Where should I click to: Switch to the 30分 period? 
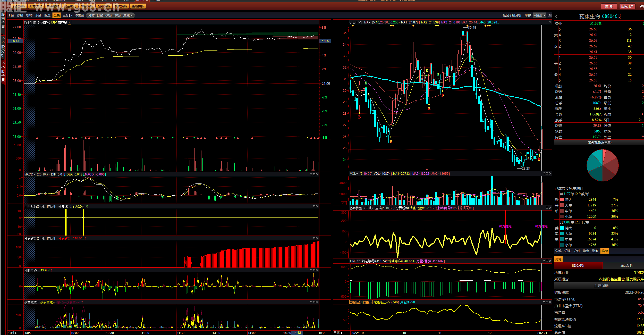pos(118,15)
